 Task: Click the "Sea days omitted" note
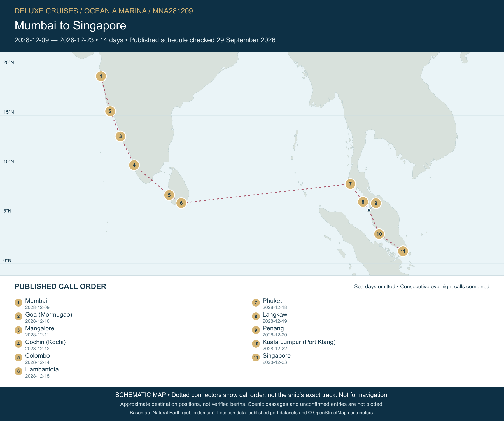[375, 287]
